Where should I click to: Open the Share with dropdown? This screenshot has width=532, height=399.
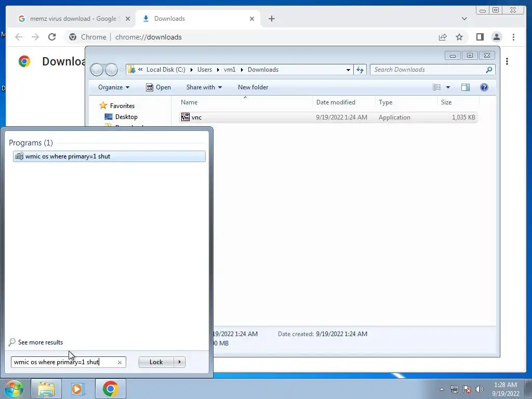(x=204, y=87)
